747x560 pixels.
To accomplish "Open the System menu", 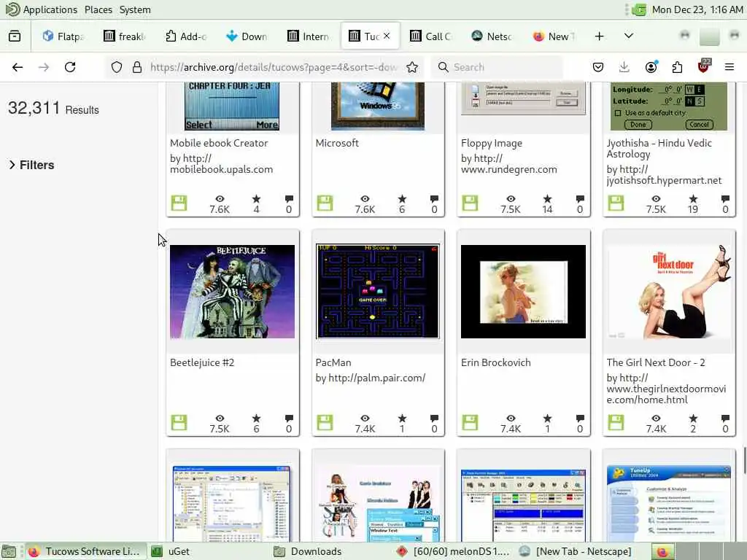I will tap(135, 9).
